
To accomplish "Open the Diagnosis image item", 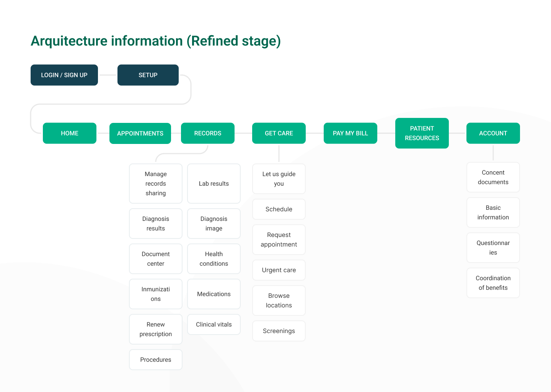I will (x=214, y=224).
